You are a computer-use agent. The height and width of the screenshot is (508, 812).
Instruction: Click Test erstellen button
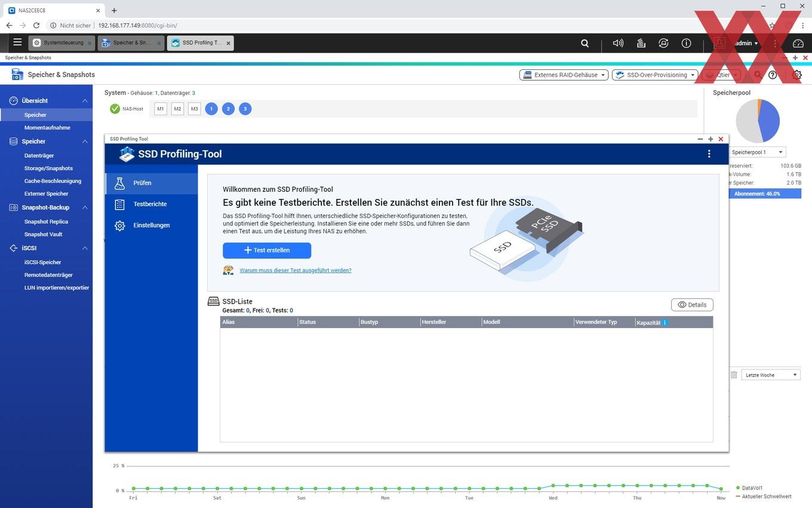point(267,250)
